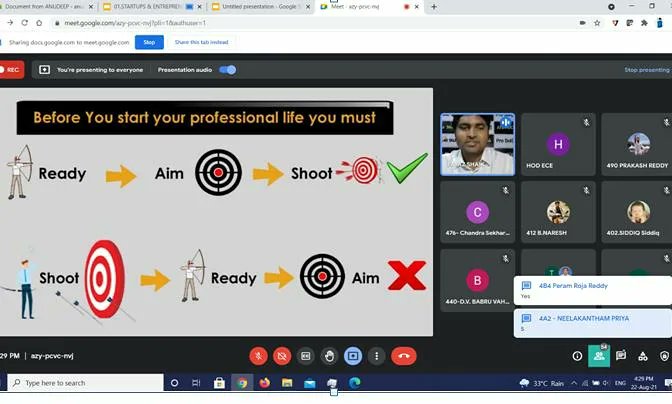The width and height of the screenshot is (672, 404).
Task: Click Stop presenting
Action: point(647,70)
